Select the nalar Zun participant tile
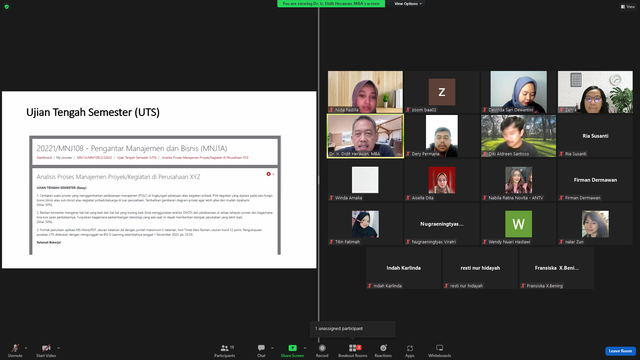Image resolution: width=640 pixels, height=360 pixels. [595, 224]
